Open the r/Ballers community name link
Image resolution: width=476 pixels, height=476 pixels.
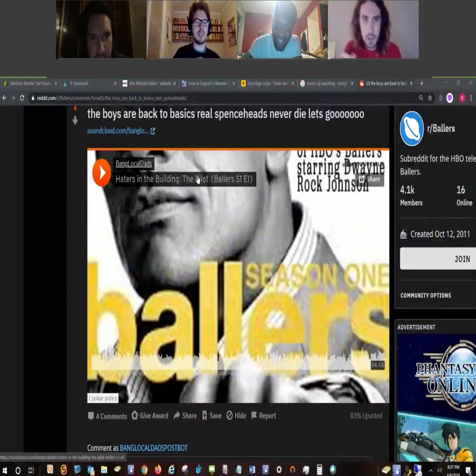coord(441,128)
